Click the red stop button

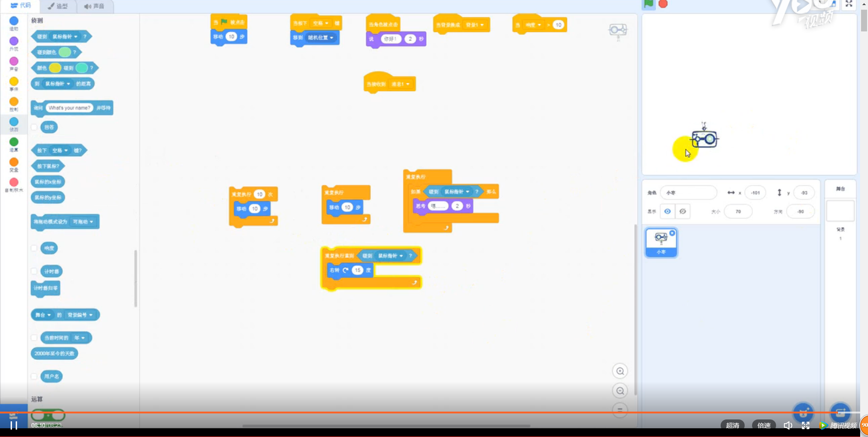click(663, 4)
